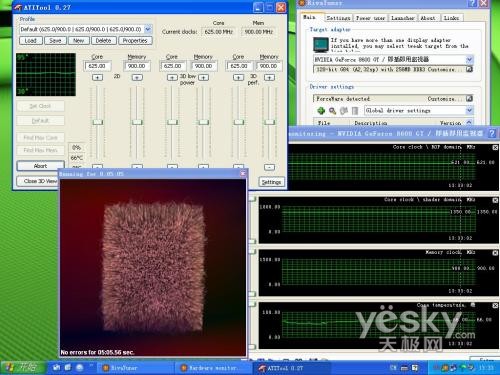Screen dimensions: 500x375
Task: Click the Hardware monitor title bar help icon
Action: [492, 133]
